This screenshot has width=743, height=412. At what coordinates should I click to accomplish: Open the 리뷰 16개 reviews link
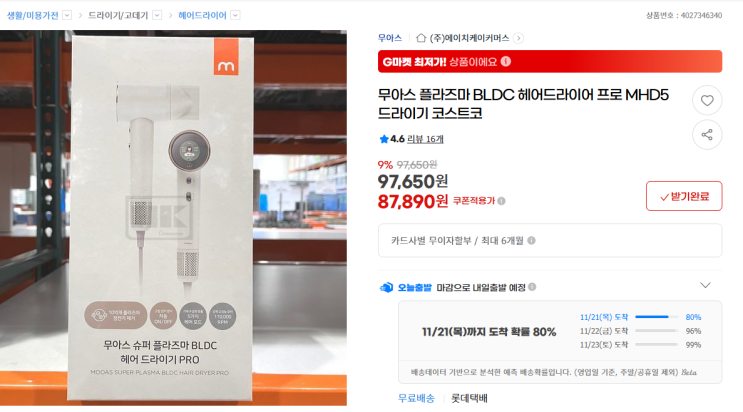[425, 139]
